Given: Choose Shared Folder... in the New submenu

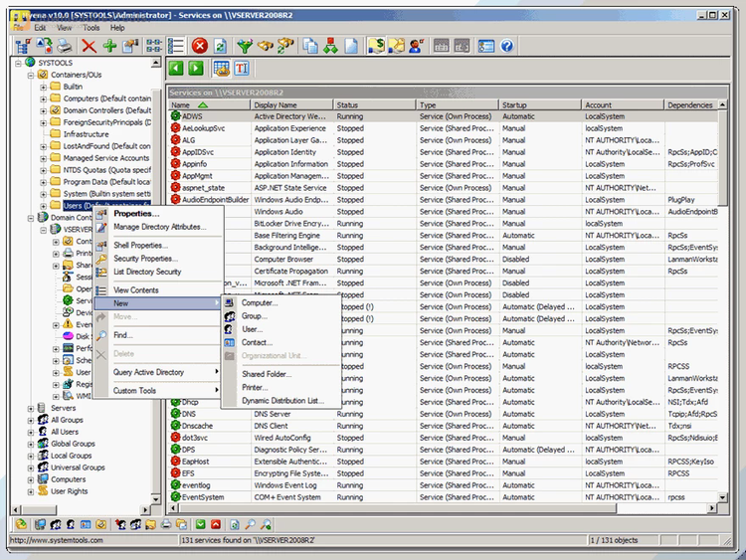Looking at the screenshot, I should [281, 374].
